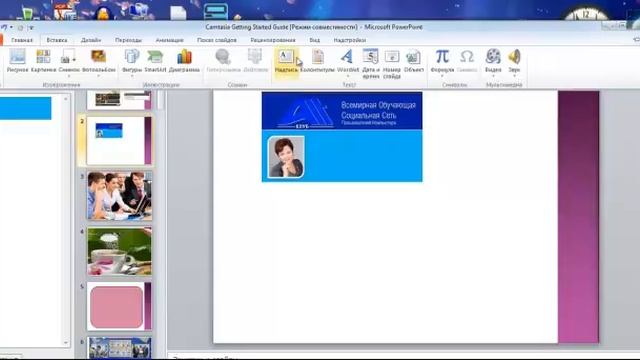Select slide 6 thumbnail at panel bottom

(x=119, y=348)
